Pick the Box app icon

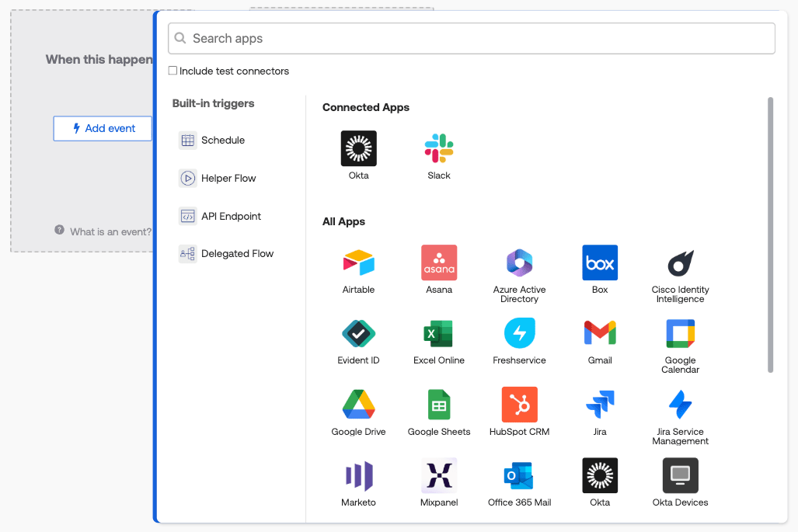tap(600, 263)
